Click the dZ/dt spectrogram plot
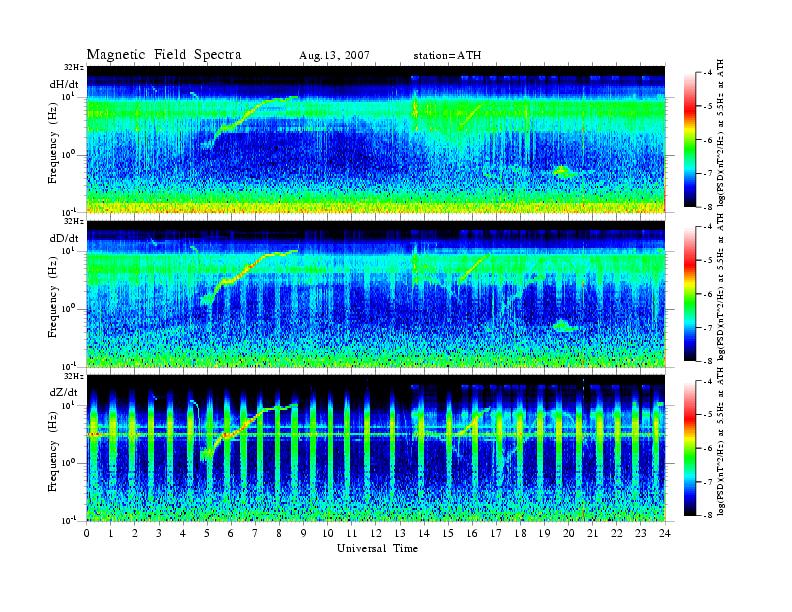Viewport: 792px width, 612px height. click(376, 448)
